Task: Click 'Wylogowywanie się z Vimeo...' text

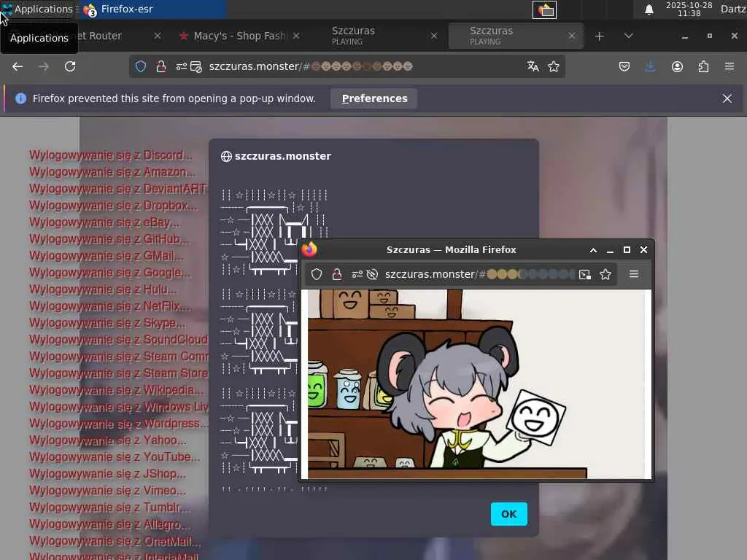Action: pyautogui.click(x=108, y=491)
